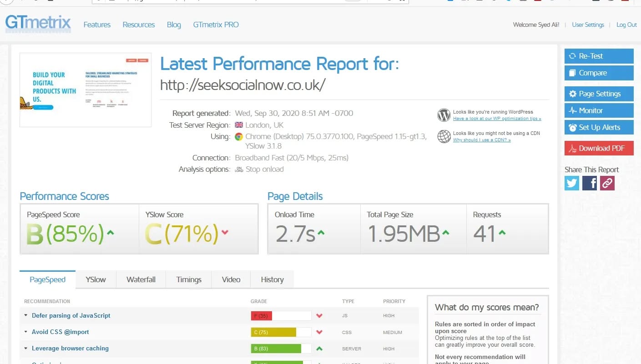The width and height of the screenshot is (641, 364).
Task: Click the Re-Test button
Action: click(x=599, y=56)
